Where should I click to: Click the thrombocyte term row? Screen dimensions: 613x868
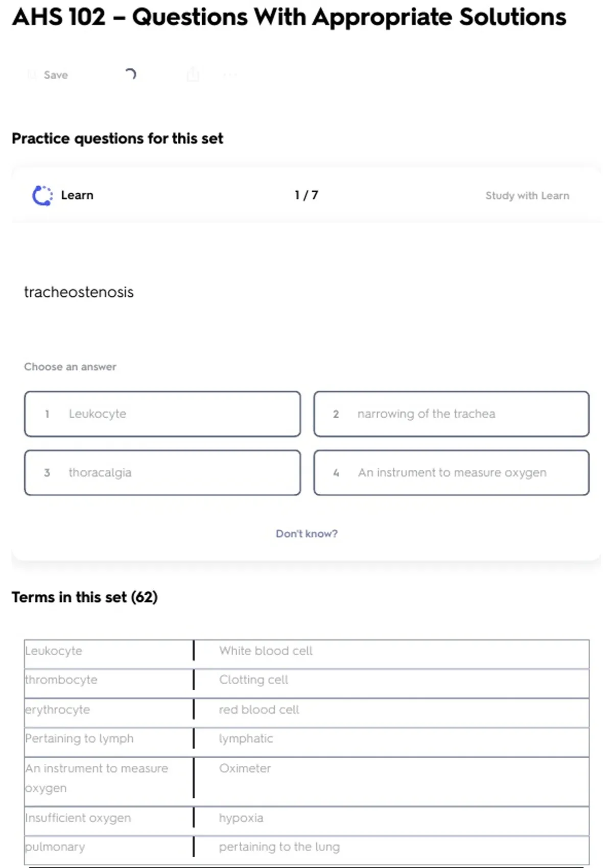pos(61,680)
